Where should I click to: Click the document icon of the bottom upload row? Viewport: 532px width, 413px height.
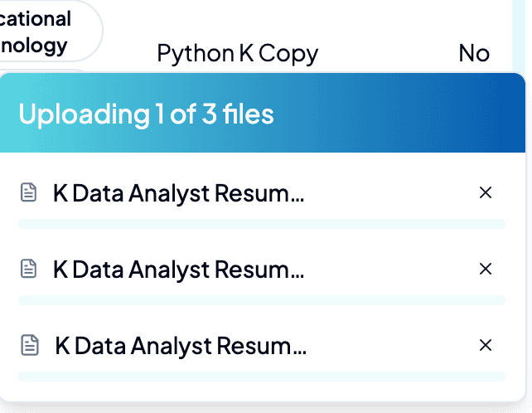pyautogui.click(x=30, y=345)
